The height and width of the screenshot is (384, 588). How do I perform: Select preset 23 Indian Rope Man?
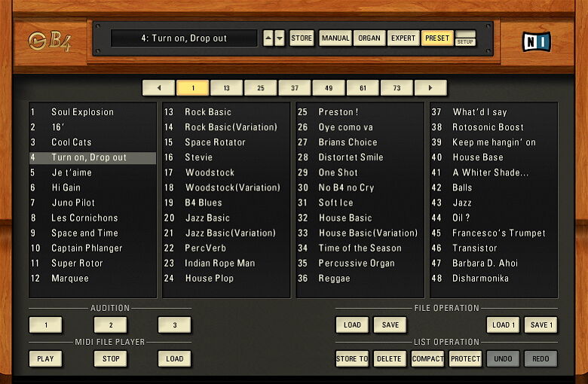click(x=226, y=264)
